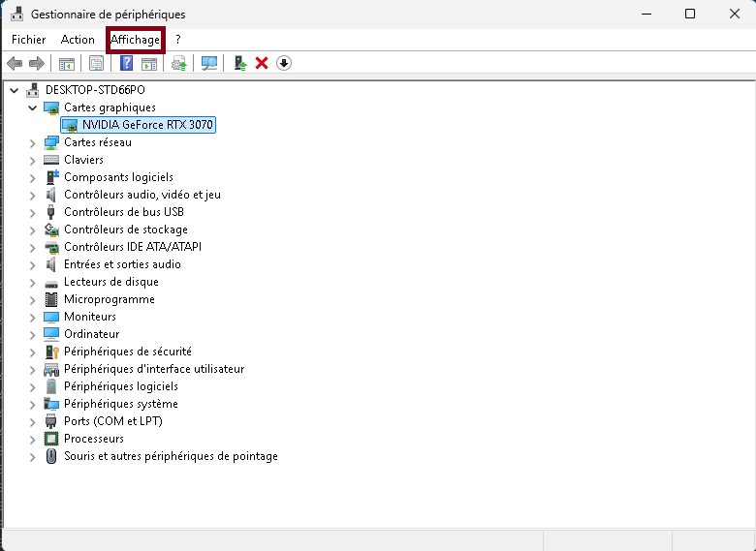Screen dimensions: 756x551
Task: Select Souris et autres périphériques de pointage
Action: [x=171, y=456]
